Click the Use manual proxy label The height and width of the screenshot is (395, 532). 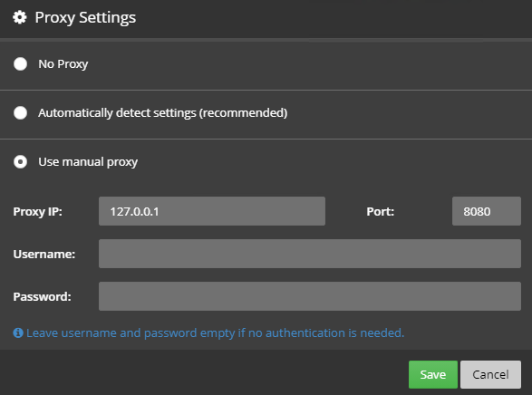click(x=88, y=162)
